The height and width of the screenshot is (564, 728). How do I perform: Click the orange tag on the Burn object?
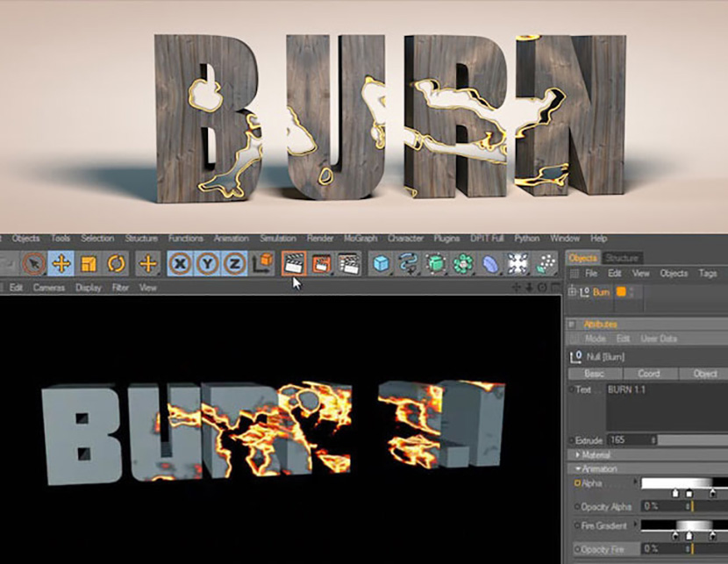pos(621,292)
